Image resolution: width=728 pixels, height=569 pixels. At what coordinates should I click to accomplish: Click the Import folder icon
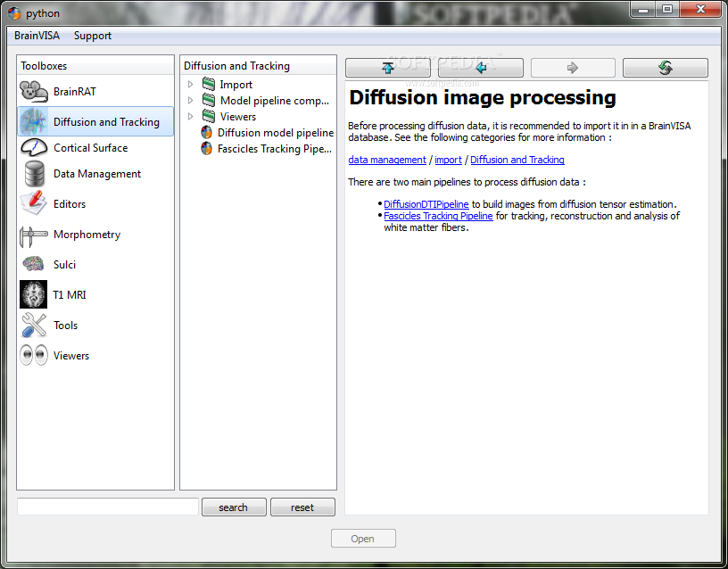209,84
